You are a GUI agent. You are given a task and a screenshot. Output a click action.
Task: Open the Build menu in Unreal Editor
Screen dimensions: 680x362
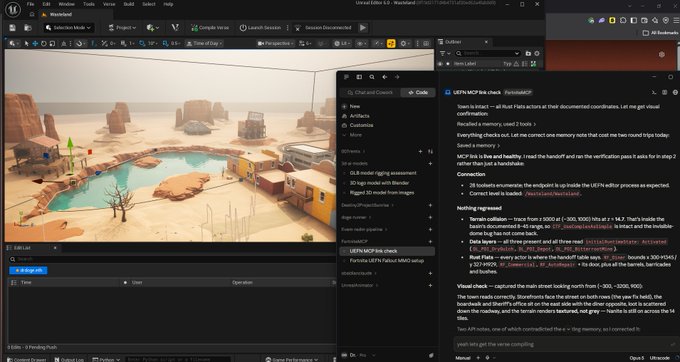click(x=129, y=4)
